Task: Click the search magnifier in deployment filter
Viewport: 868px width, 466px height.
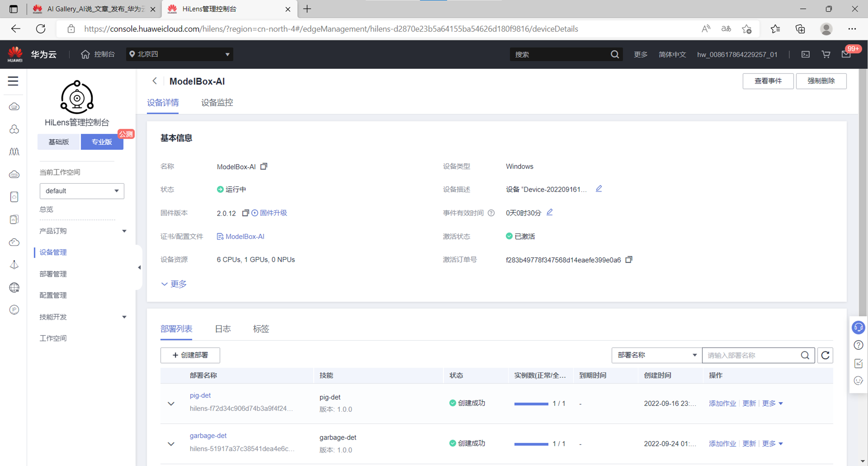Action: click(x=805, y=355)
